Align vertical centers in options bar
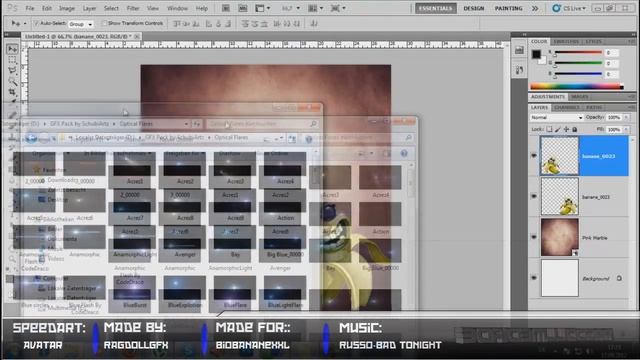Viewport: 640px width, 360px height. click(187, 24)
